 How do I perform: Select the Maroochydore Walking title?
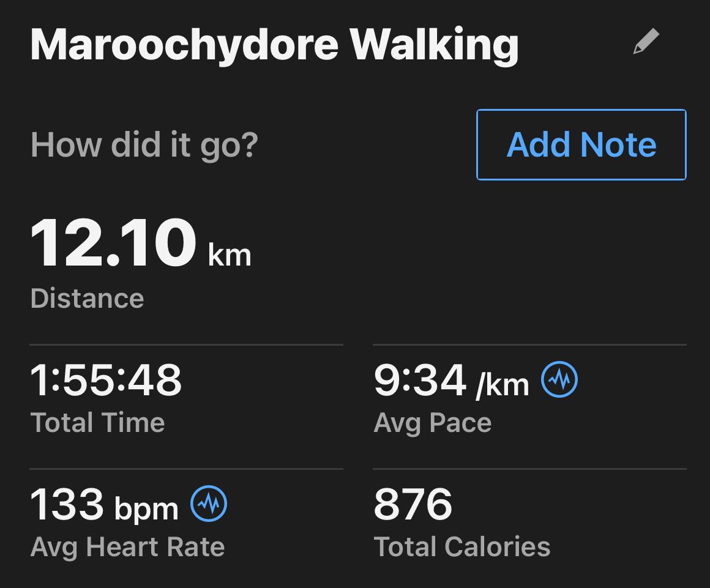click(x=274, y=45)
